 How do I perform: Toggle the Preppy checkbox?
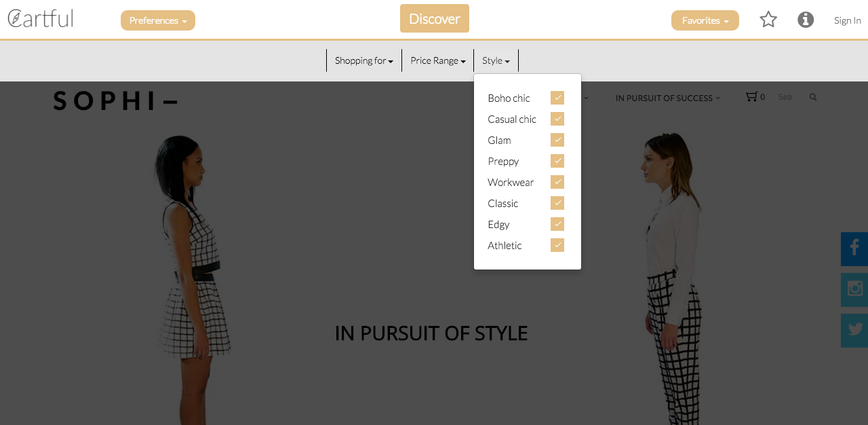tap(557, 161)
